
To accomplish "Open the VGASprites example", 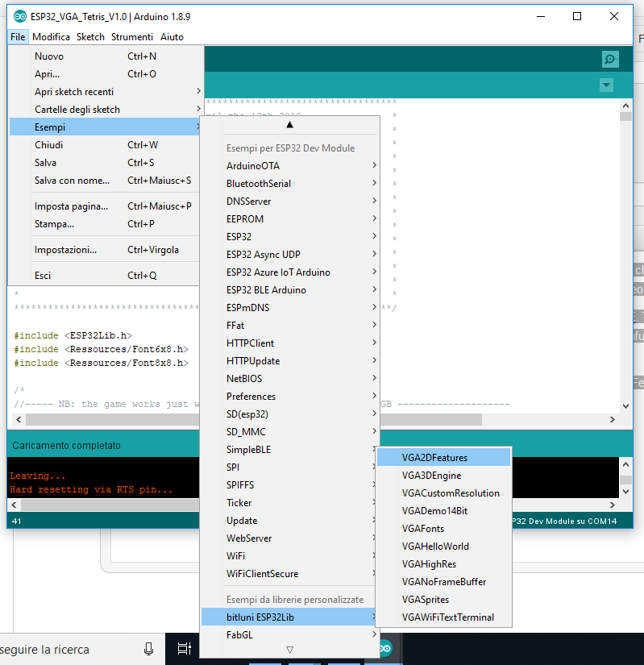I will [x=443, y=600].
